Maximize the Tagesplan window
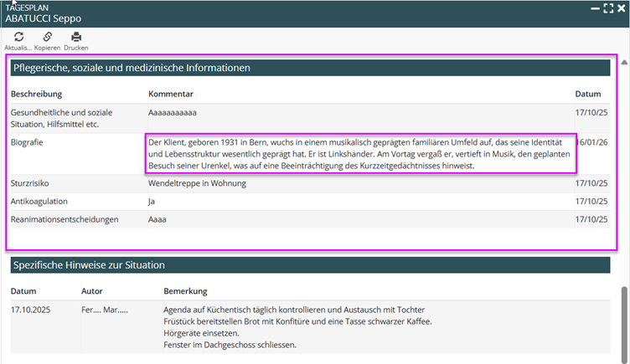630x364 pixels. pyautogui.click(x=608, y=8)
